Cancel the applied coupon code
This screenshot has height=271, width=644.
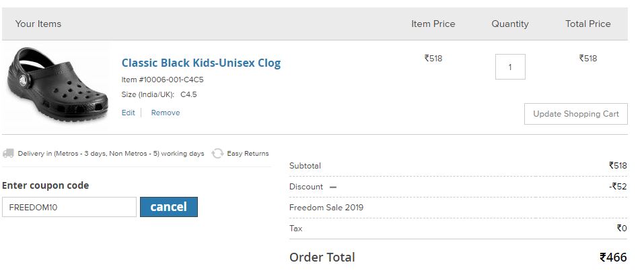[x=169, y=207]
